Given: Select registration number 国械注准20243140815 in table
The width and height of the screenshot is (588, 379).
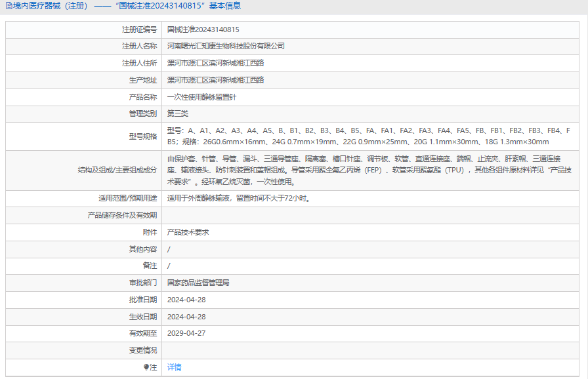Looking at the screenshot, I should 203,30.
